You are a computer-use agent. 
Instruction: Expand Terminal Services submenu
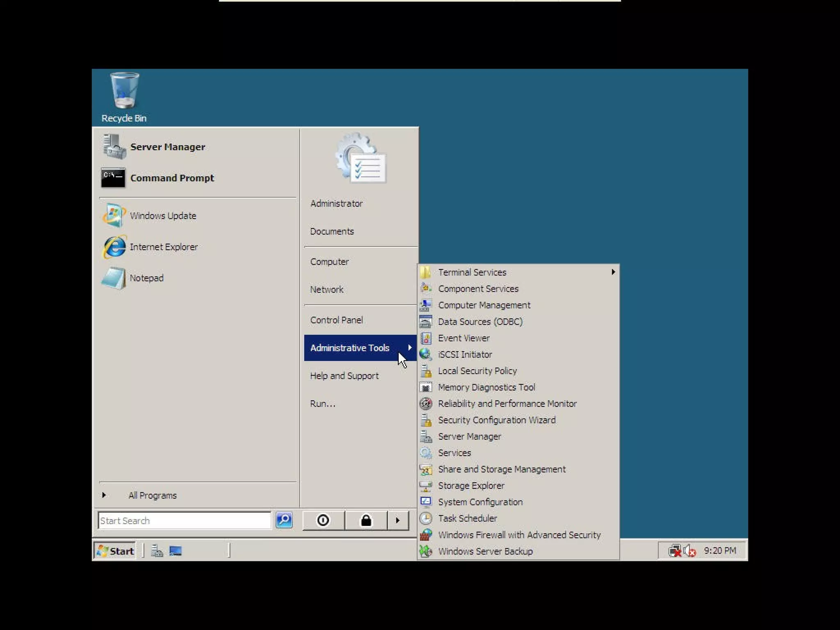pos(472,272)
